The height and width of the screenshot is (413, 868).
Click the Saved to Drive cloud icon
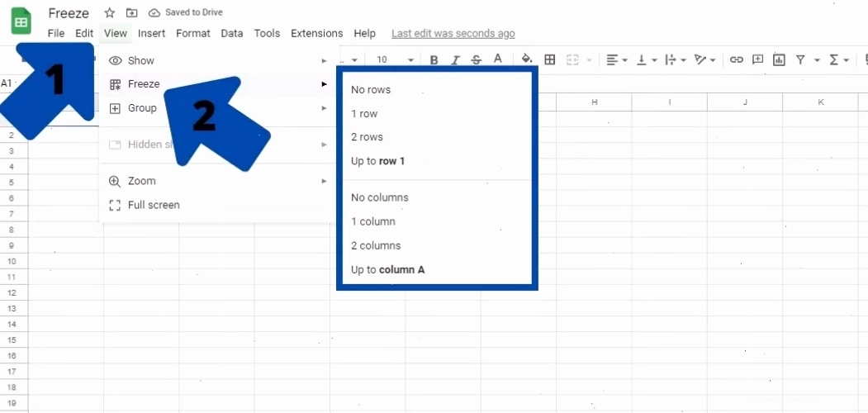coord(155,12)
